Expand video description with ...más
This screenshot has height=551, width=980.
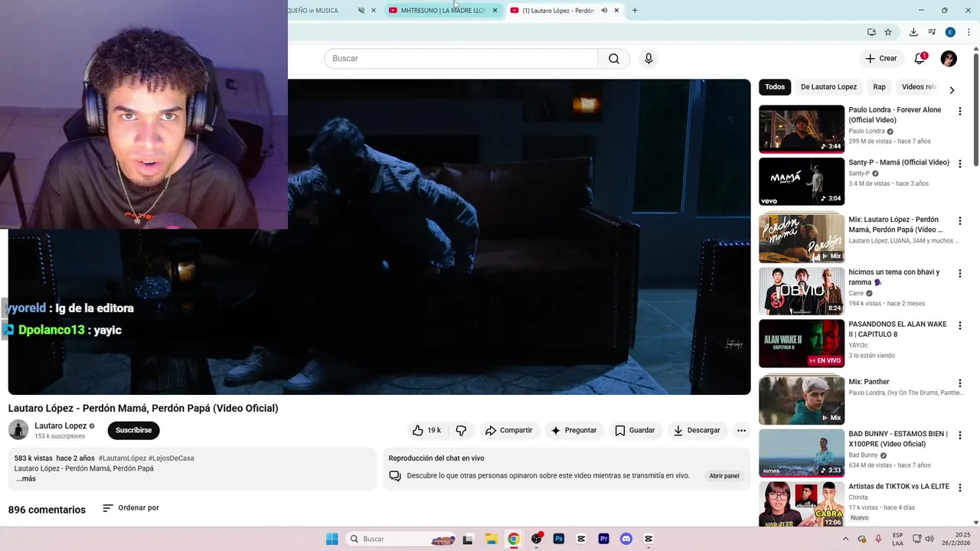(x=26, y=479)
